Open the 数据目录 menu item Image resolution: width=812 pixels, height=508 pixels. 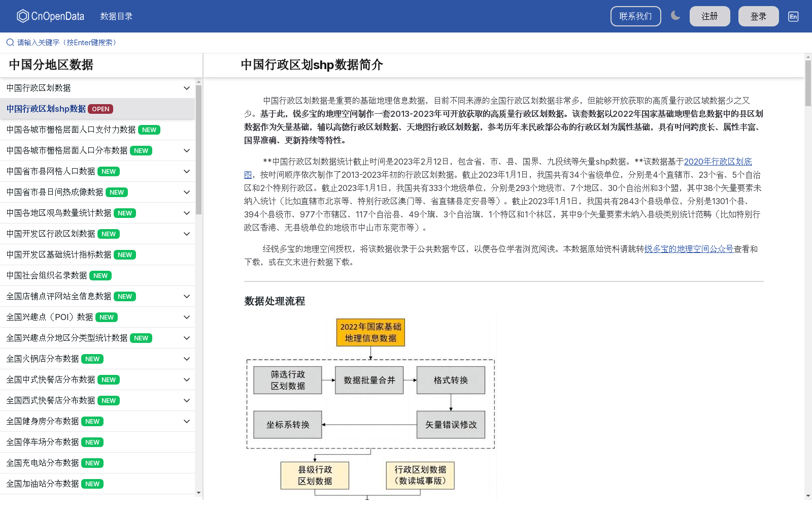click(x=117, y=16)
